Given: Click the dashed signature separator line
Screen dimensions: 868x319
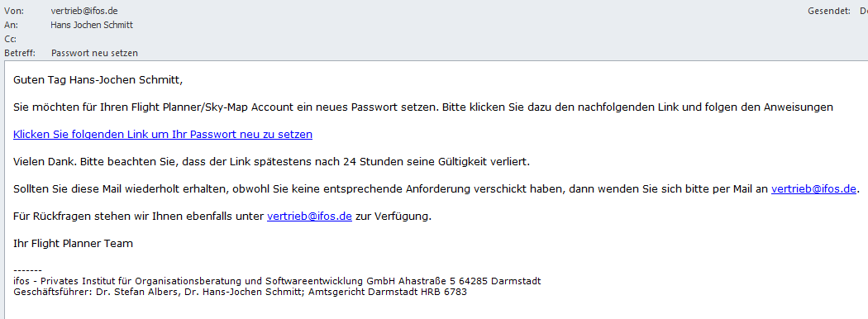Looking at the screenshot, I should pyautogui.click(x=27, y=271).
